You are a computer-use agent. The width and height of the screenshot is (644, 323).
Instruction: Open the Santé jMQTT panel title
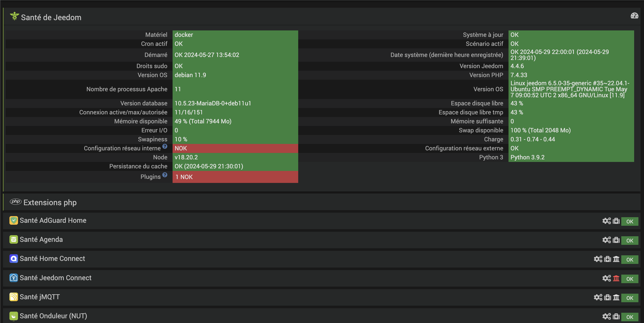point(40,297)
